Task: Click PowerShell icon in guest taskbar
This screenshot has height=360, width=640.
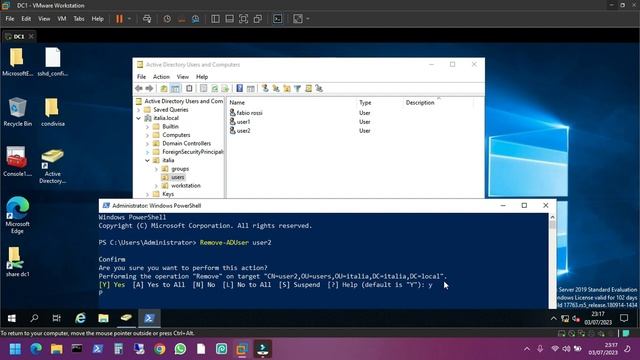Action: (149, 318)
